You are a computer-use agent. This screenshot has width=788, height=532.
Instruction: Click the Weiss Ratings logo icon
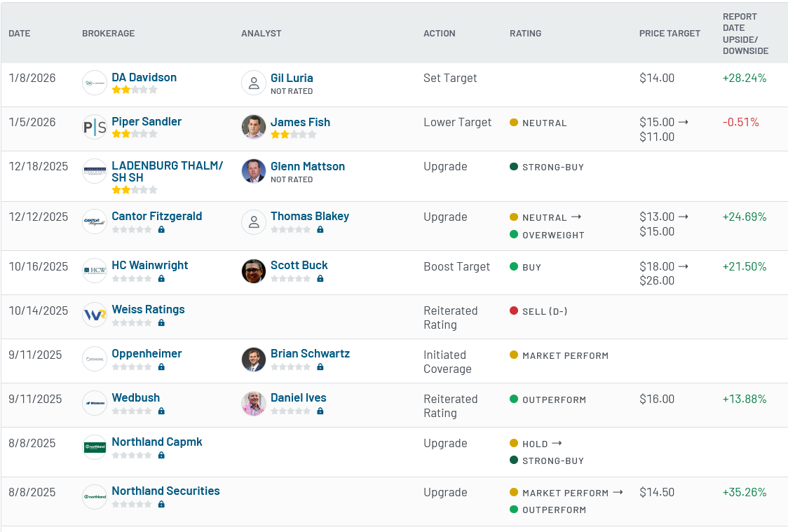(x=95, y=315)
